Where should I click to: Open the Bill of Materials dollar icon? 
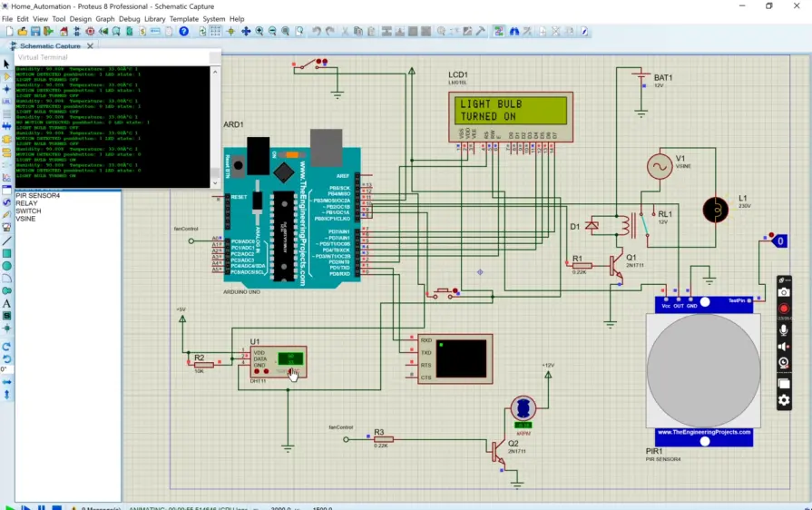tap(142, 32)
